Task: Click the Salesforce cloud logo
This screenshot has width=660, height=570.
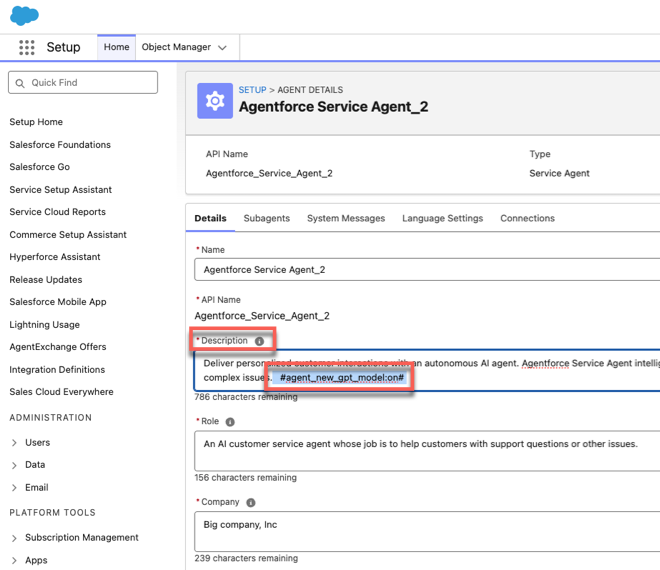Action: (x=24, y=16)
